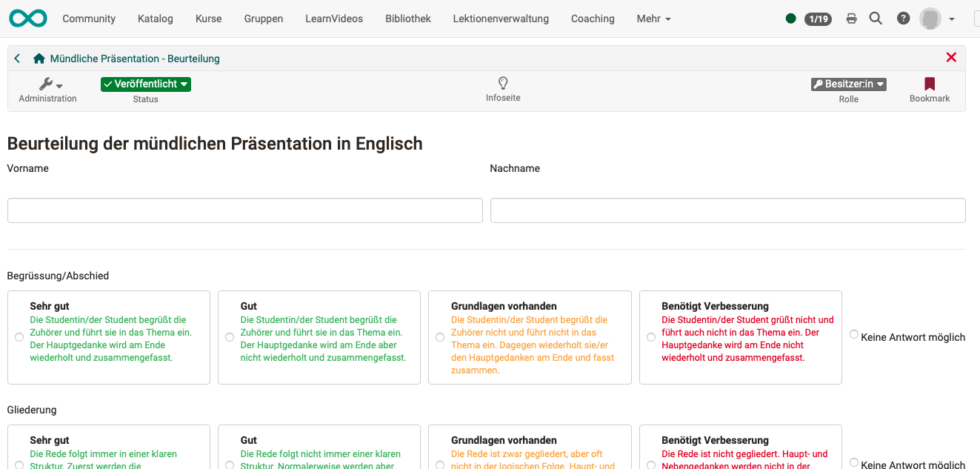
Task: Click into the Vorname input field
Action: pos(244,210)
